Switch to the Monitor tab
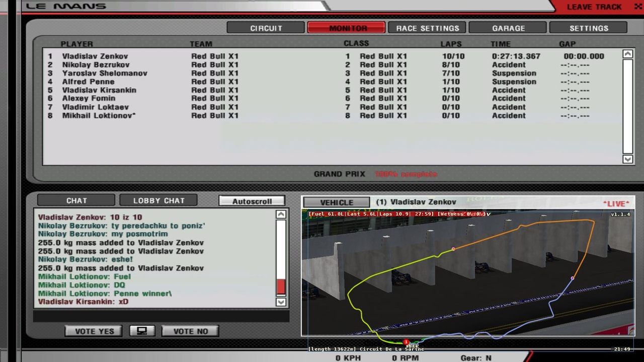This screenshot has height=362, width=644. pos(346,28)
